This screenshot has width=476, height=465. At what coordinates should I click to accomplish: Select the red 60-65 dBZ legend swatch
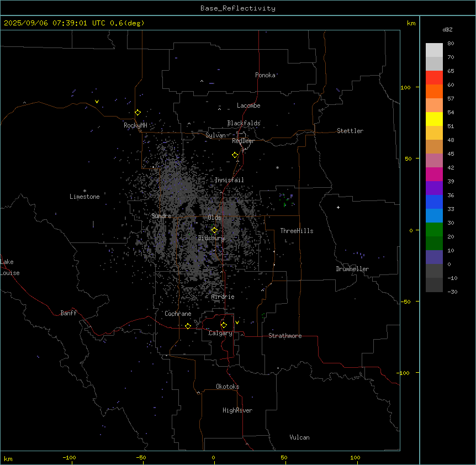point(434,78)
